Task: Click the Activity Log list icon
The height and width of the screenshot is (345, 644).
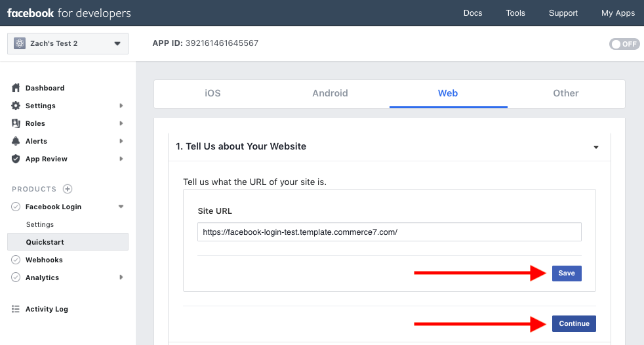Action: 16,309
